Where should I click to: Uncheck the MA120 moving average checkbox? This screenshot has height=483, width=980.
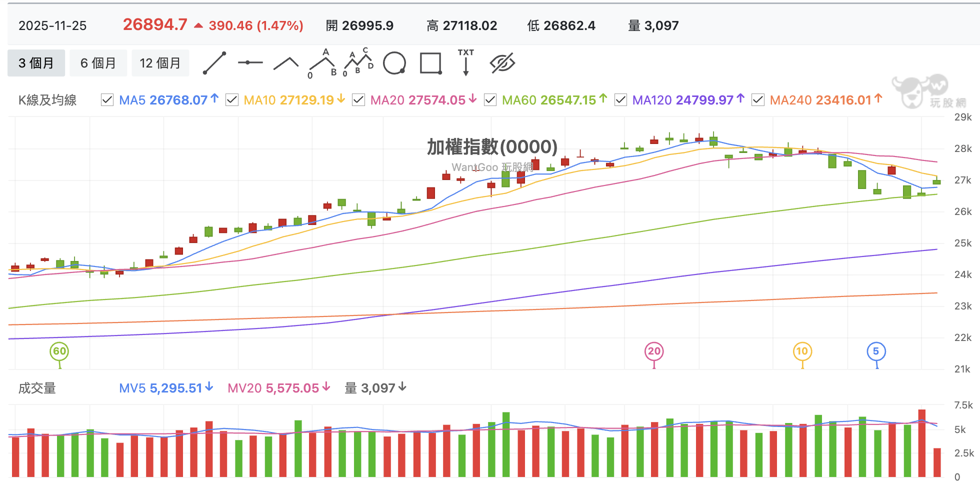point(620,100)
